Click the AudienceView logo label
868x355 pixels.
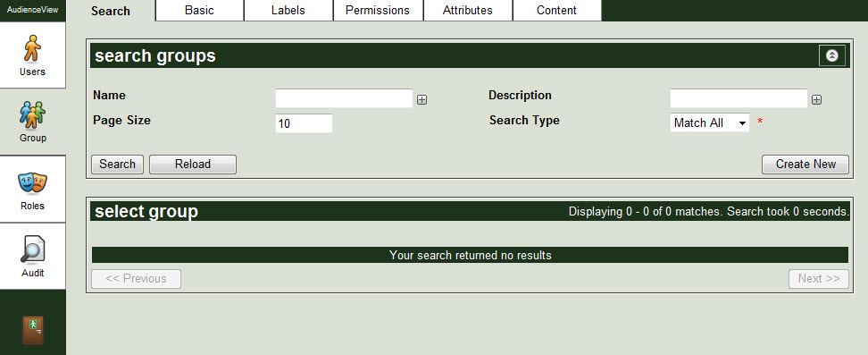coord(33,10)
